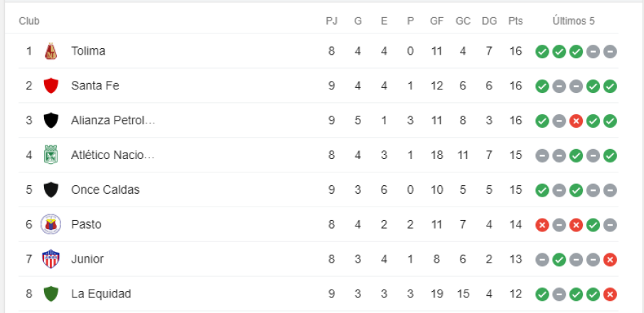Screen dimensions: 644x313
Task: Click the Junior striped club crest
Action: point(50,259)
